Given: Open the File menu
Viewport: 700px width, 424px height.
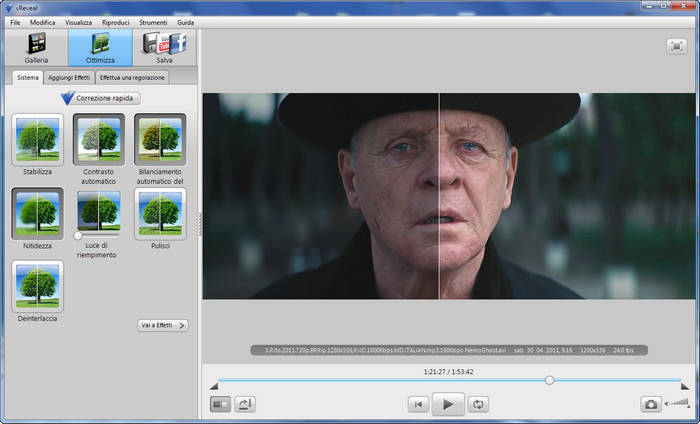Looking at the screenshot, I should coord(15,22).
